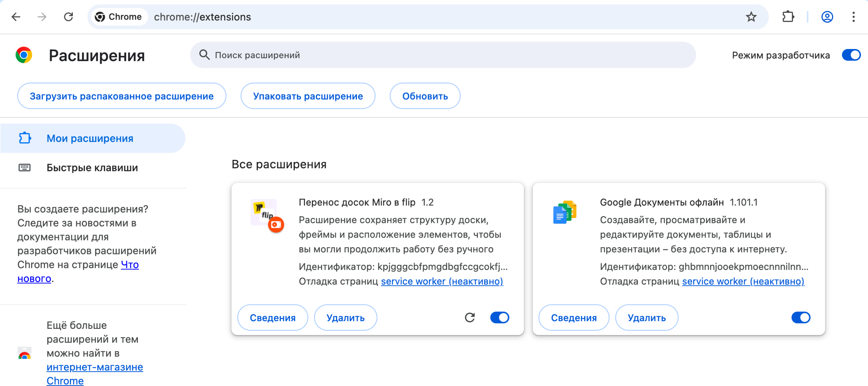Open the Chrome profile avatar icon
The image size is (868, 386).
[x=827, y=17]
